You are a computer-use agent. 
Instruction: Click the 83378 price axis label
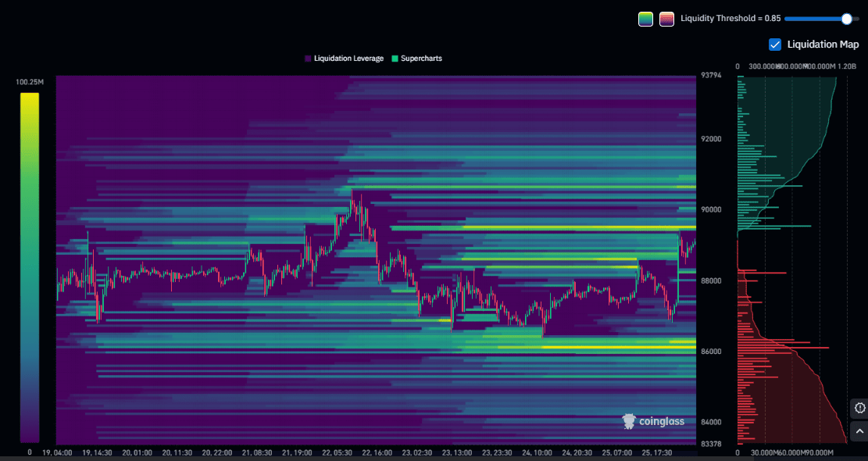coord(711,444)
